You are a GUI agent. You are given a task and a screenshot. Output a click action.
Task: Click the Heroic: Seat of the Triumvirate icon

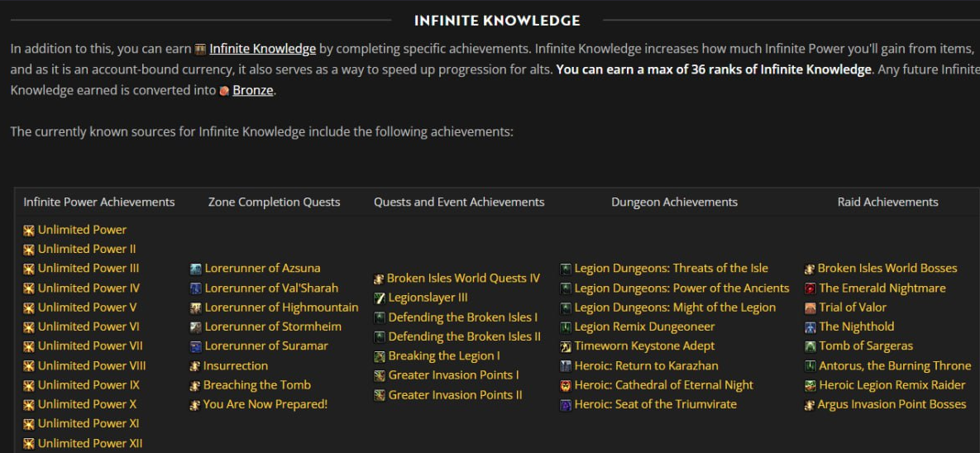[x=566, y=405]
